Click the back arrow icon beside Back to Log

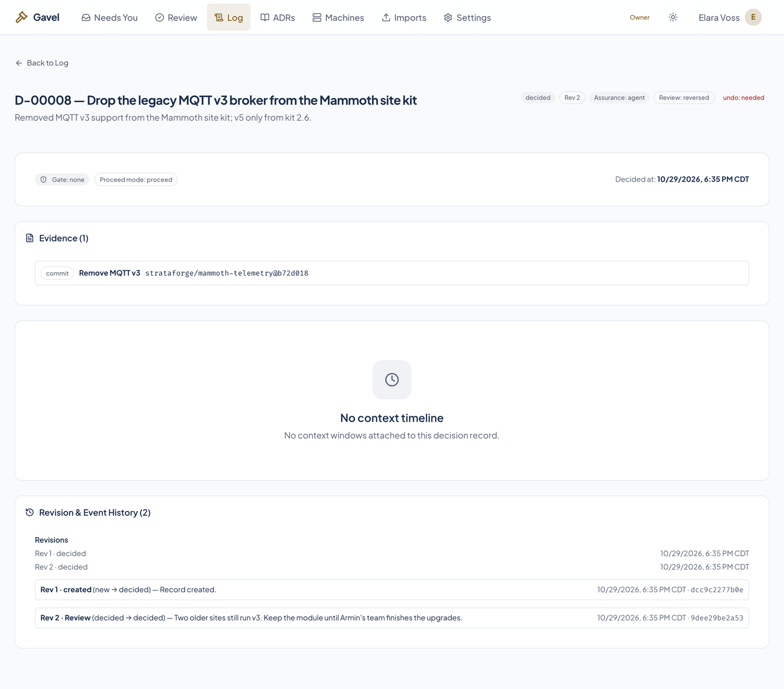19,63
